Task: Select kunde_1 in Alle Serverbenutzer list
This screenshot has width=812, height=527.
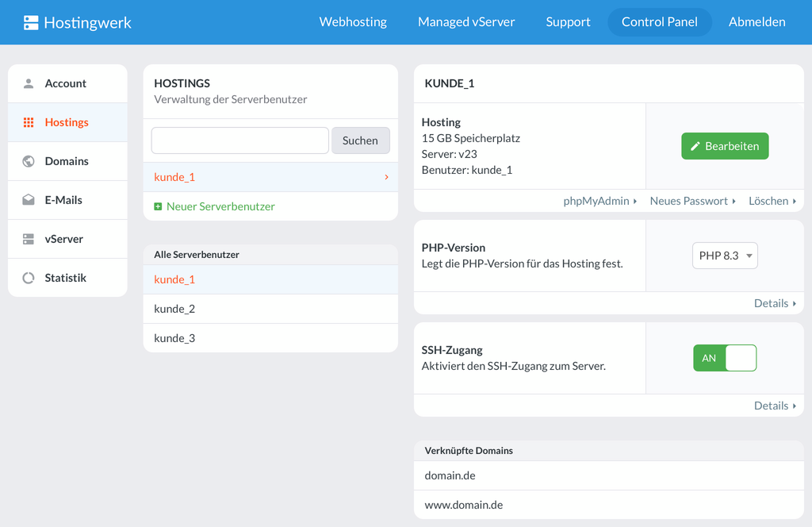Action: (x=270, y=280)
